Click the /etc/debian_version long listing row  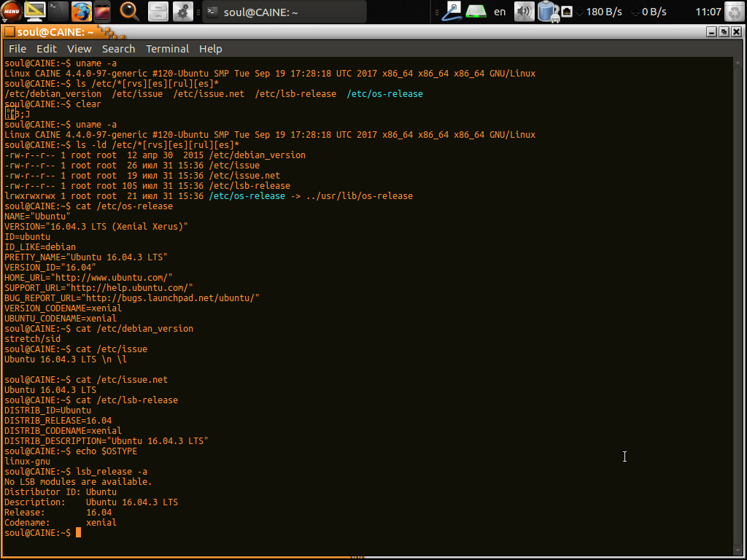point(155,155)
